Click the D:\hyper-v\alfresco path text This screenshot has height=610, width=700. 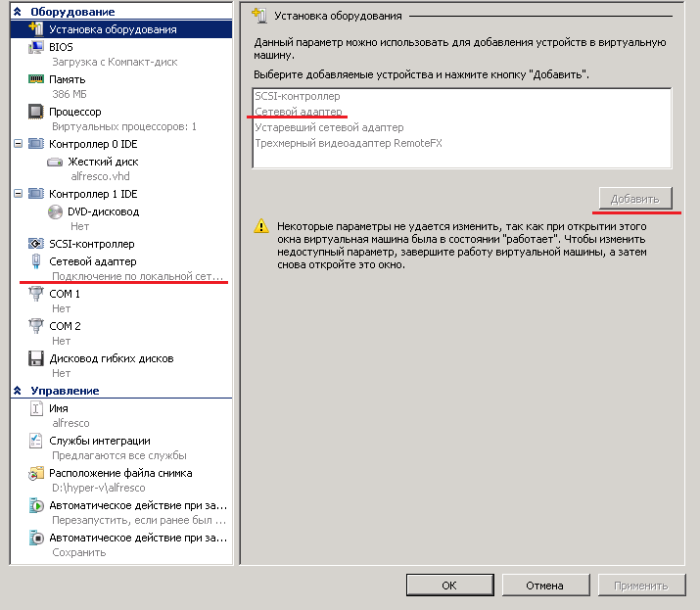[x=99, y=488]
